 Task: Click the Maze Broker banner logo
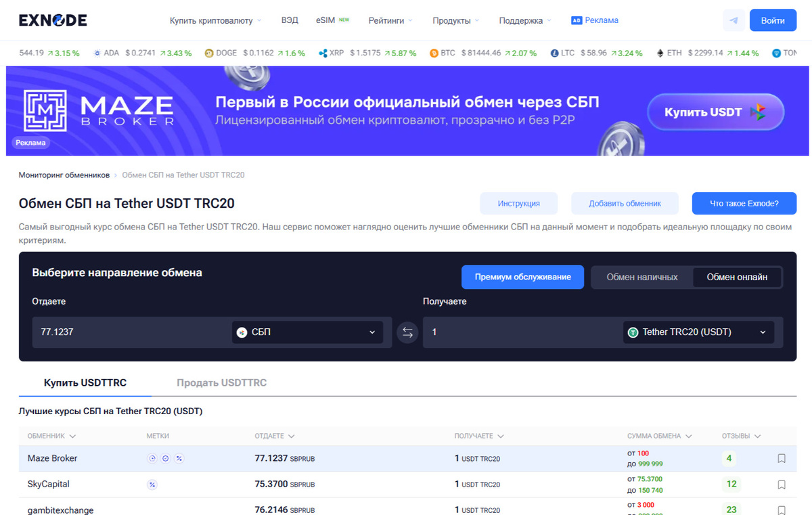tap(99, 110)
